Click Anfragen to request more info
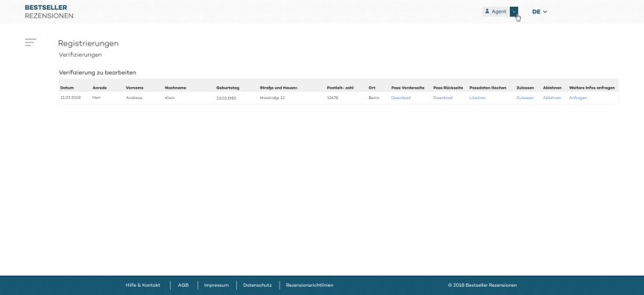Viewport: 644px width, 295px height. tap(578, 98)
